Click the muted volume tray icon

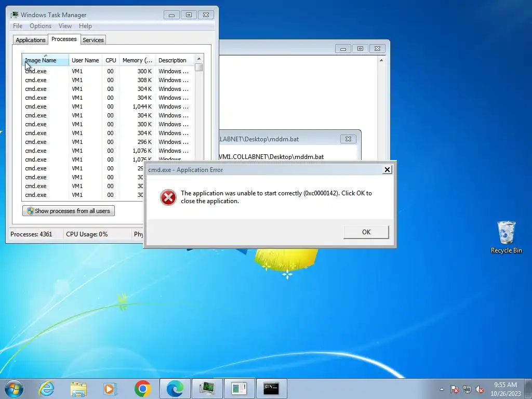(x=480, y=389)
